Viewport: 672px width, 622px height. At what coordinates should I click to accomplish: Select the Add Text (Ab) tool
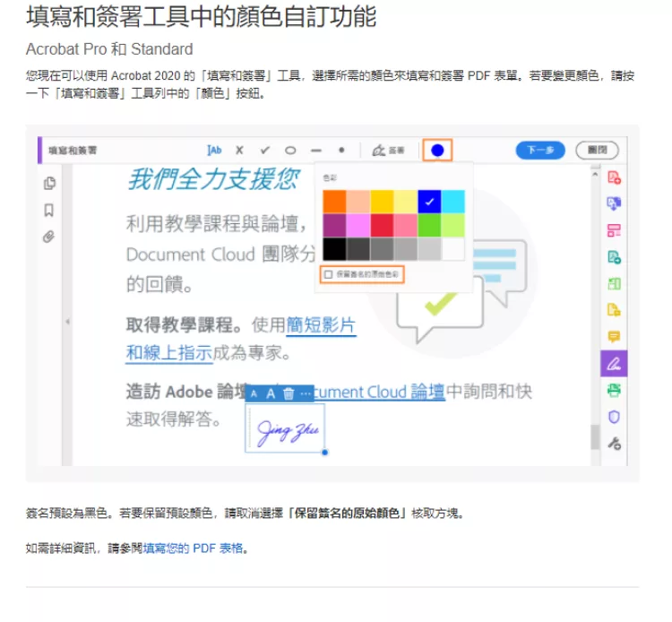[214, 151]
